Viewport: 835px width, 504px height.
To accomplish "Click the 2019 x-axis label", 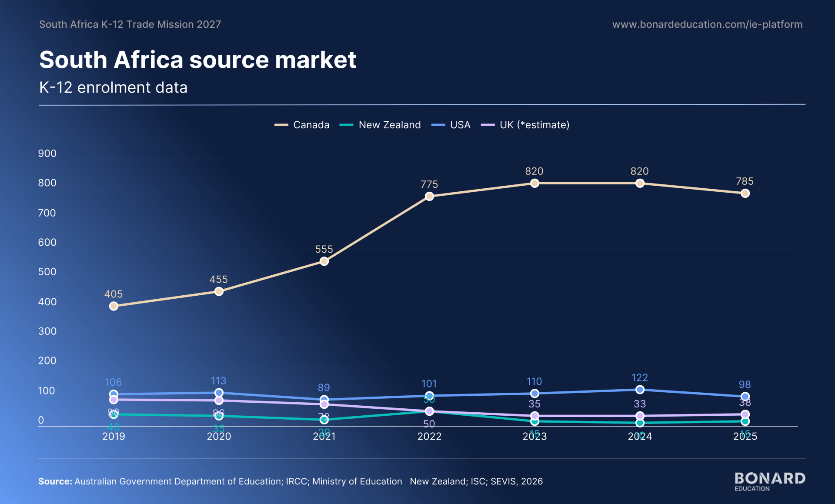I will pos(114,436).
